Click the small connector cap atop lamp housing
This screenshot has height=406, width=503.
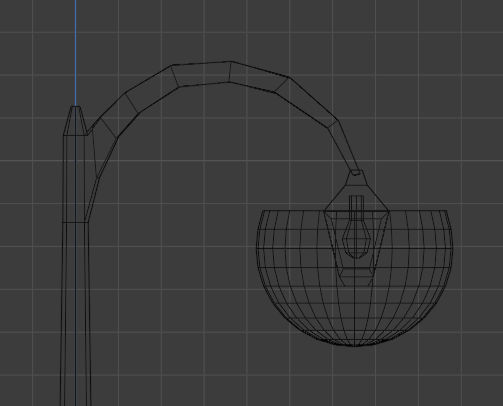pyautogui.click(x=356, y=172)
